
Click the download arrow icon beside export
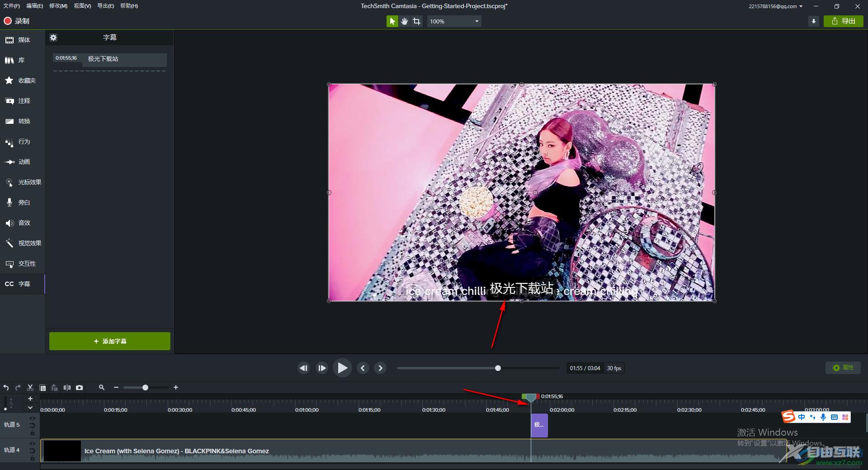tap(814, 21)
